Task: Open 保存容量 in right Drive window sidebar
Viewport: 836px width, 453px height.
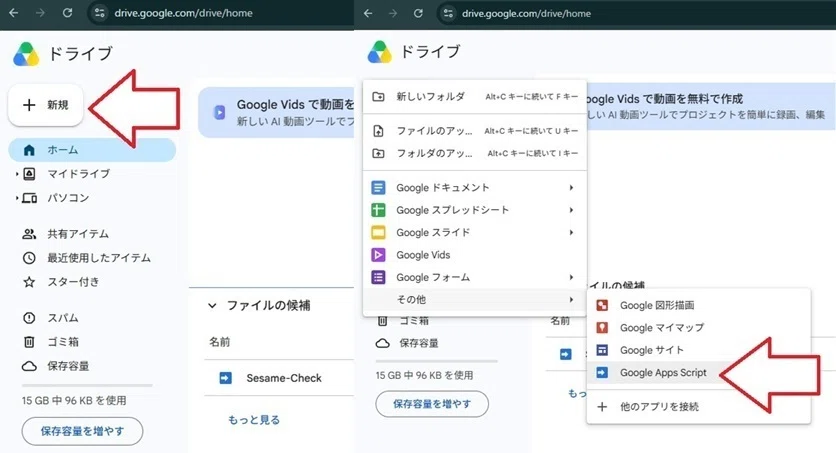Action: [419, 343]
